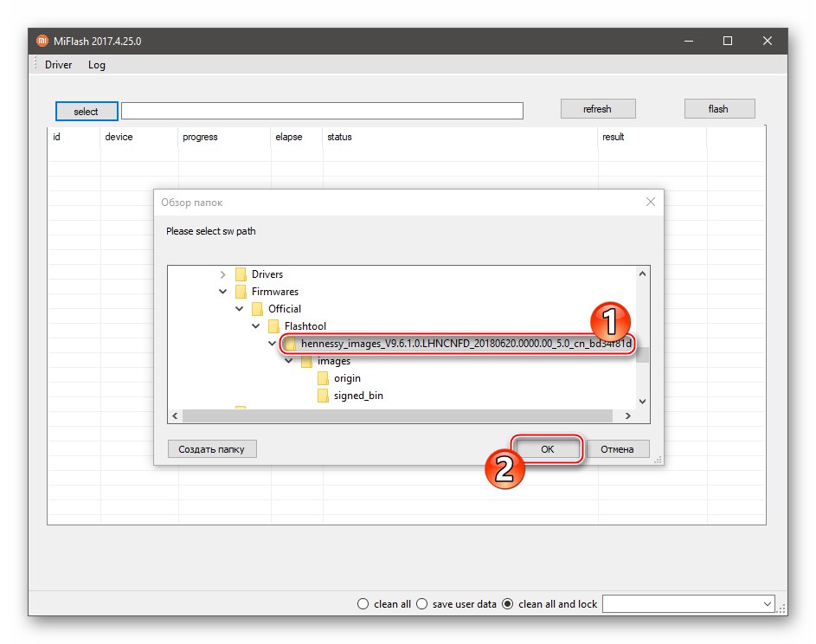Select the save user data option
The height and width of the screenshot is (644, 816).
422,604
